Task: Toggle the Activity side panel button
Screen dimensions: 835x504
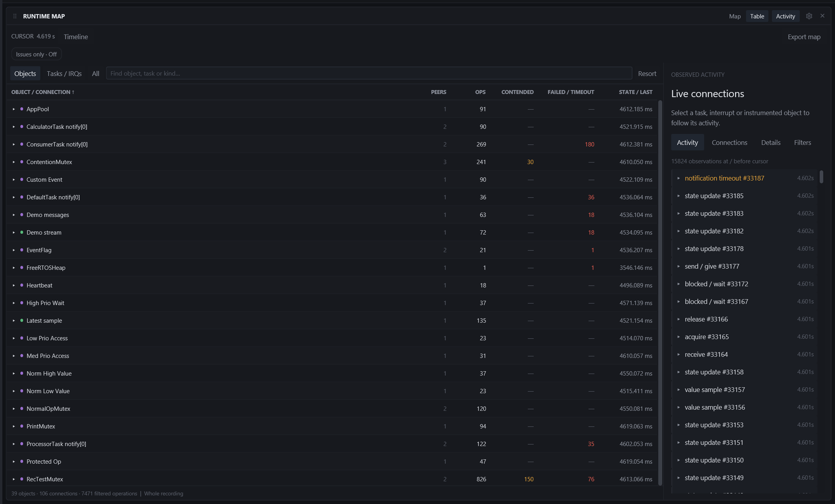Action: tap(785, 16)
